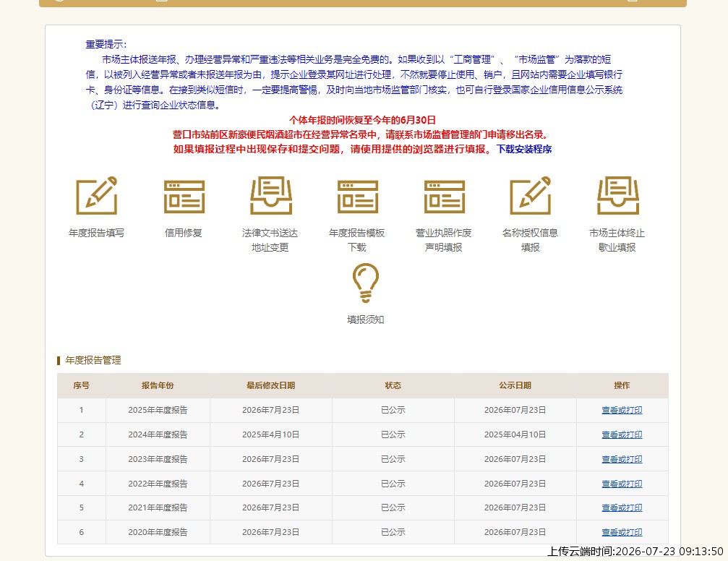Click the 状态 column header
Screen dimensions: 728x561
393,385
